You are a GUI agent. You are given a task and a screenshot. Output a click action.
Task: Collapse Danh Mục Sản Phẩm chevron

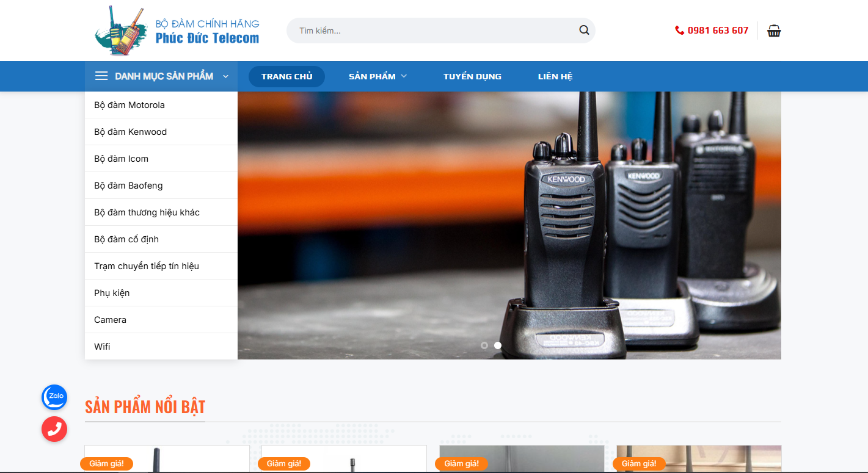click(225, 76)
